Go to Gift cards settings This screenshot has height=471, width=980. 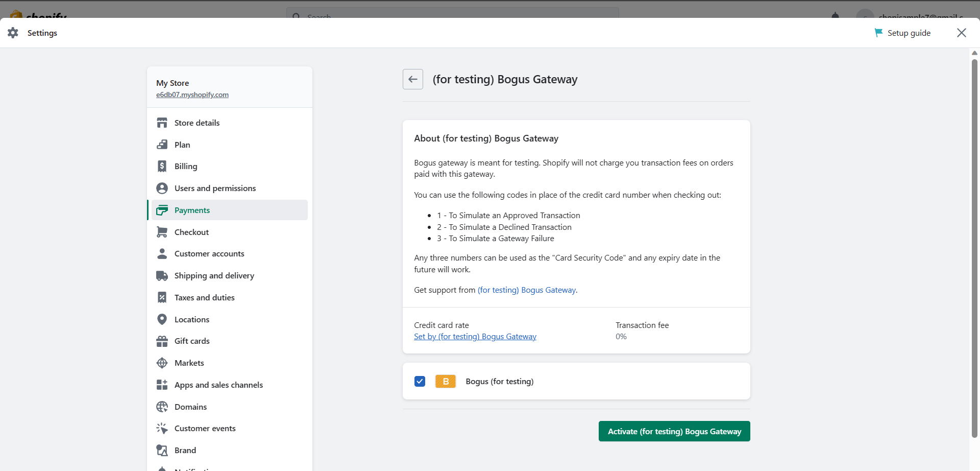point(230,341)
